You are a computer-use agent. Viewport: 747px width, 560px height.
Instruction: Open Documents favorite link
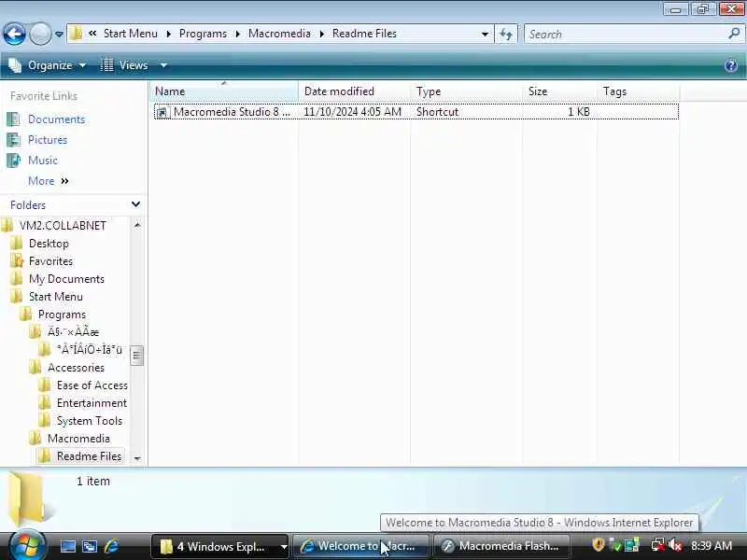pyautogui.click(x=56, y=119)
